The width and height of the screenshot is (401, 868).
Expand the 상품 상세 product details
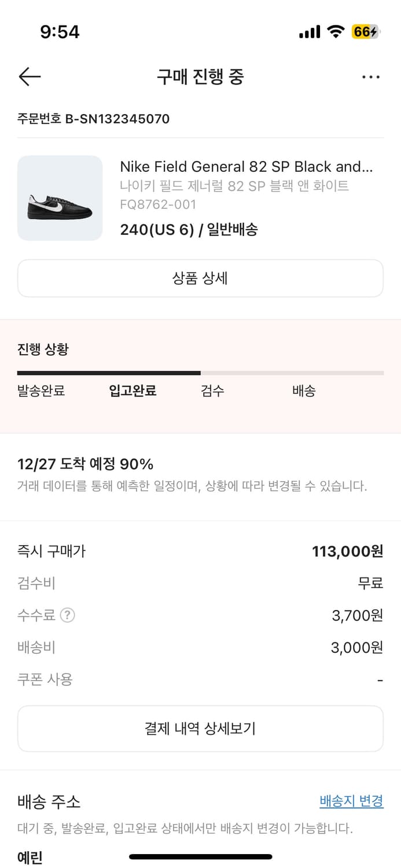coord(200,278)
